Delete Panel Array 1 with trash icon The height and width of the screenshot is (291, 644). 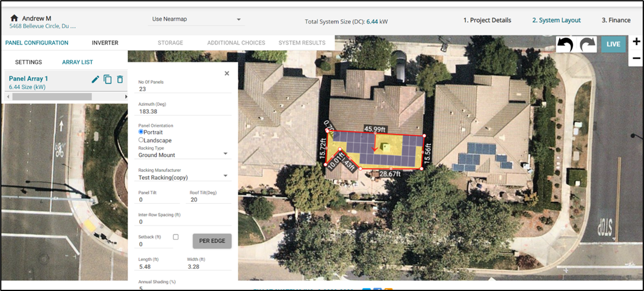tap(120, 79)
